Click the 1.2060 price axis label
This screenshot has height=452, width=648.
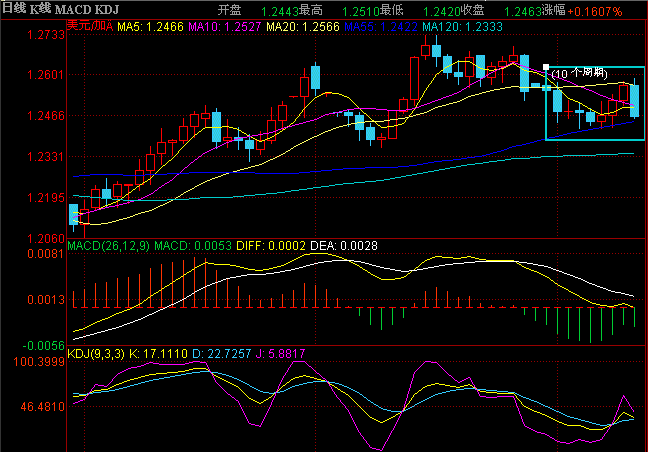[x=46, y=238]
